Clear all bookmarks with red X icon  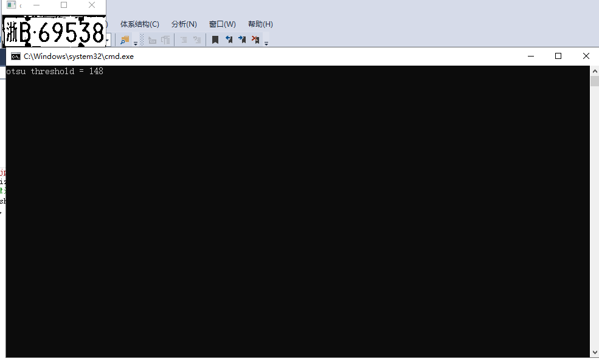point(255,39)
